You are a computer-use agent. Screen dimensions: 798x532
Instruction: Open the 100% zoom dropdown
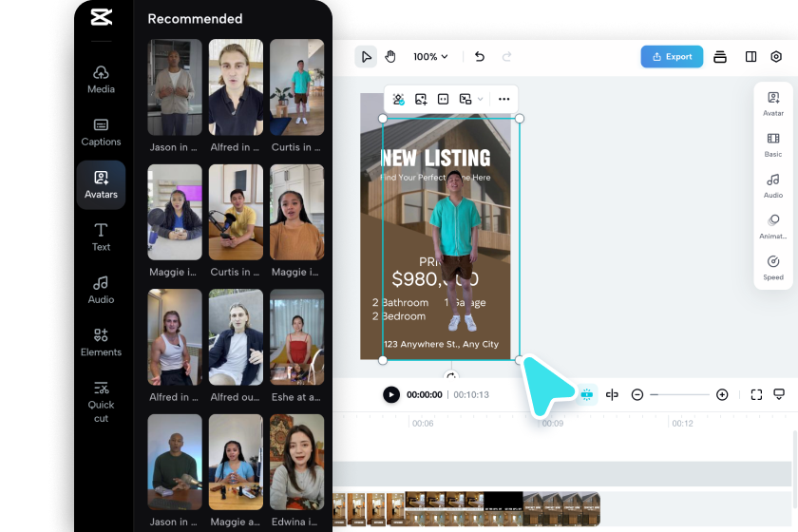tap(430, 56)
